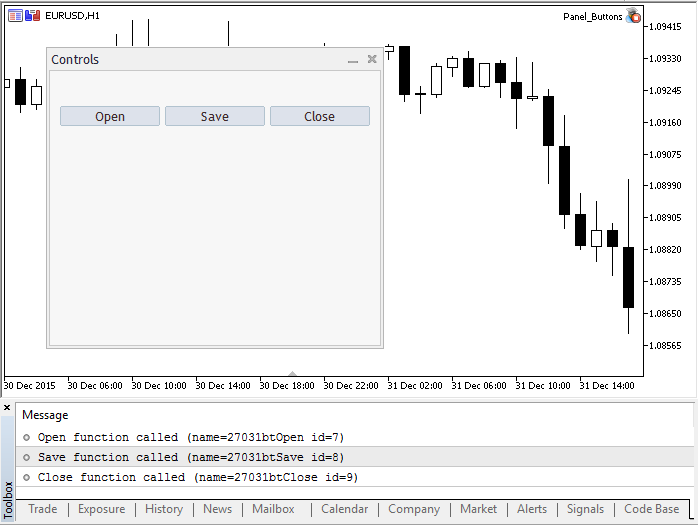698x525 pixels.
Task: Click the One Click Trading chart icon
Action: coord(15,16)
